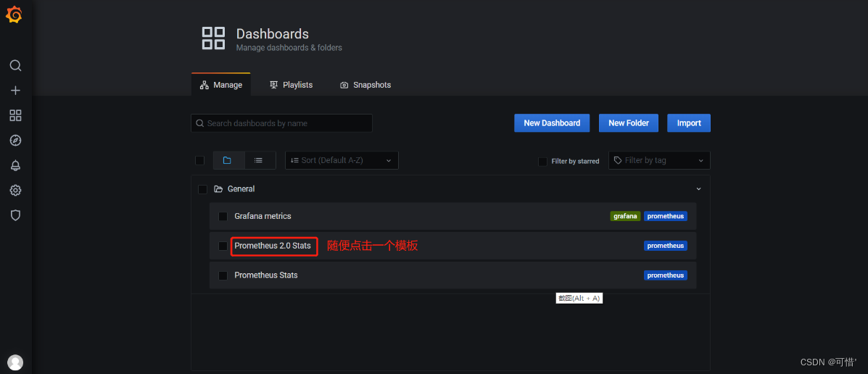868x374 pixels.
Task: Open the Explore compass icon
Action: click(15, 141)
